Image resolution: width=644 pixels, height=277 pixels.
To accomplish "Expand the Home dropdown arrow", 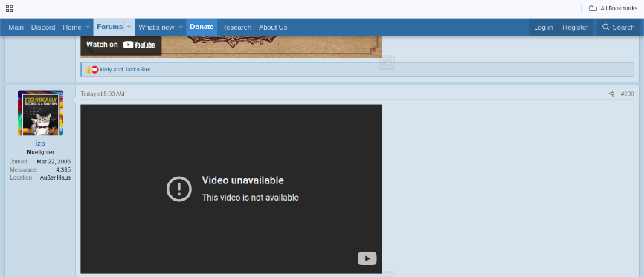I will tap(88, 27).
